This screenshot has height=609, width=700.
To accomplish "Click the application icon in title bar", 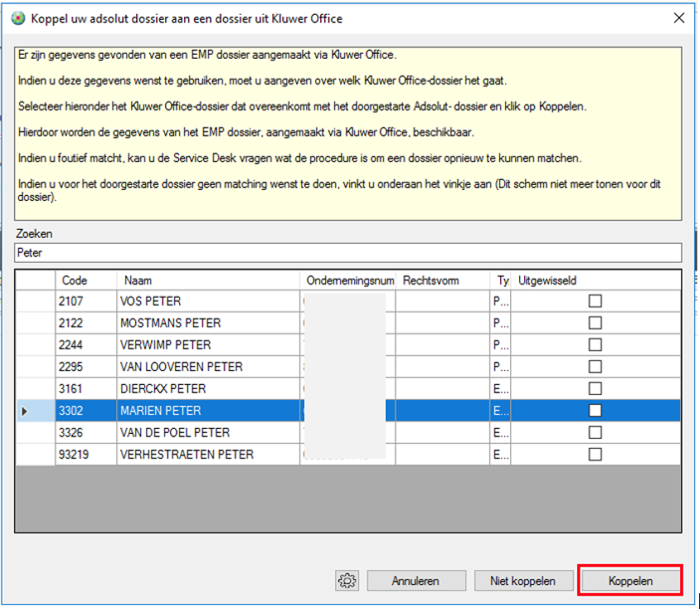I will point(18,17).
